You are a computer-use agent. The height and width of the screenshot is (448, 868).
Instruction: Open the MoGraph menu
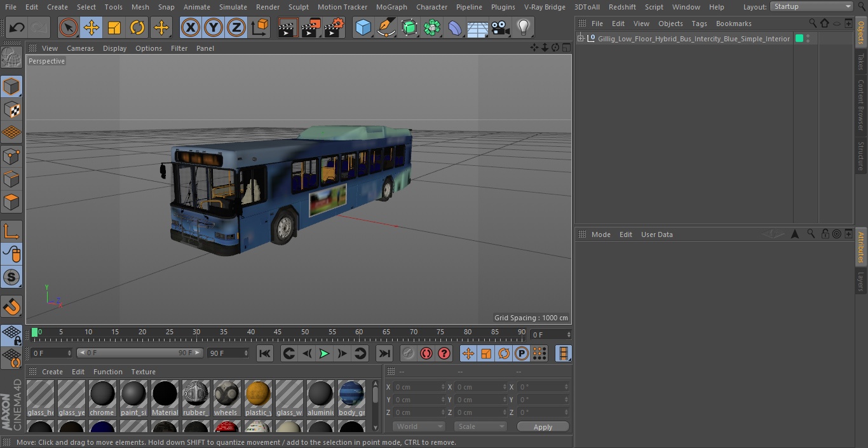pos(391,7)
